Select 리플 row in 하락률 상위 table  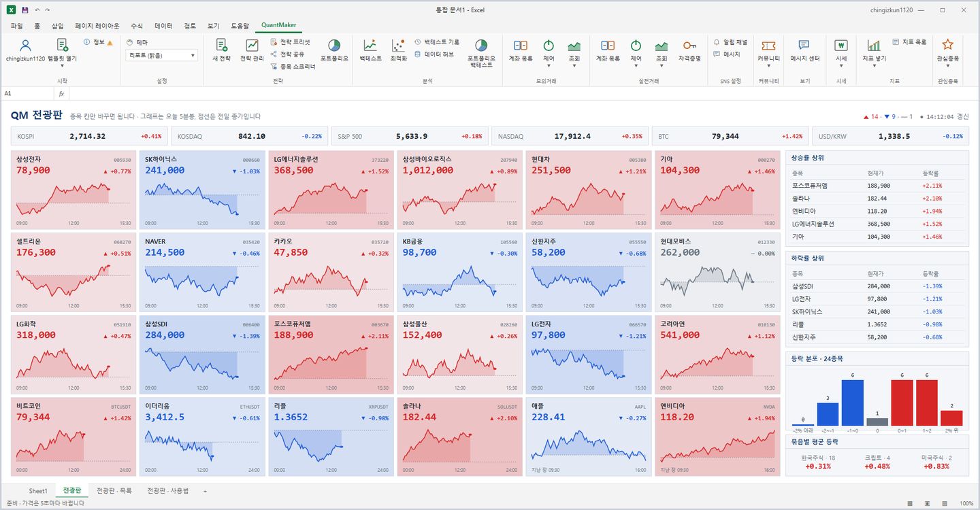click(877, 324)
